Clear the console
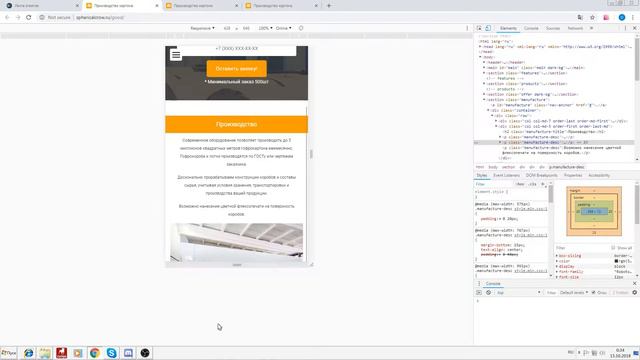640x360 pixels. click(489, 293)
